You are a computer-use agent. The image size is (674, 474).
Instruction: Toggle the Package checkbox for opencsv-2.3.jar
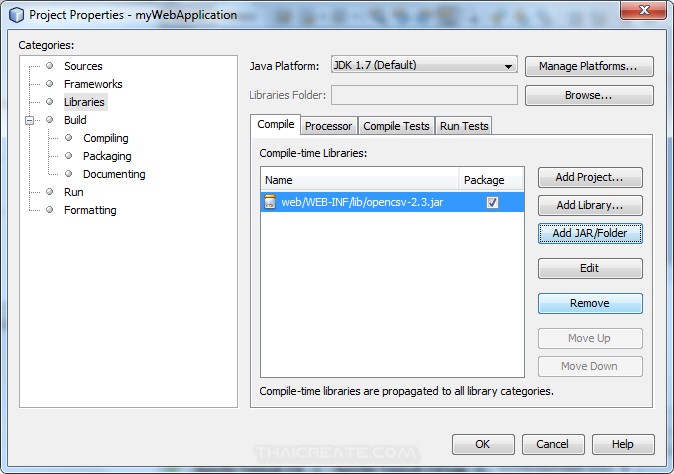492,202
